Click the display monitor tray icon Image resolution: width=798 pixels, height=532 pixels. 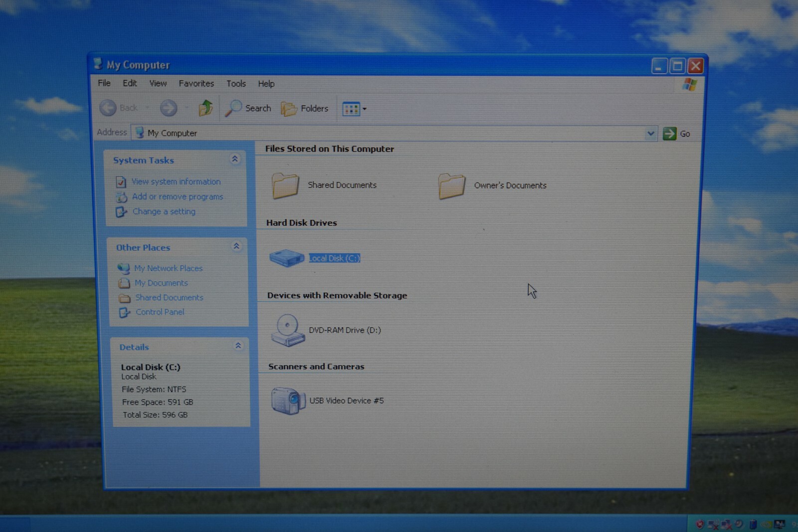tap(780, 524)
